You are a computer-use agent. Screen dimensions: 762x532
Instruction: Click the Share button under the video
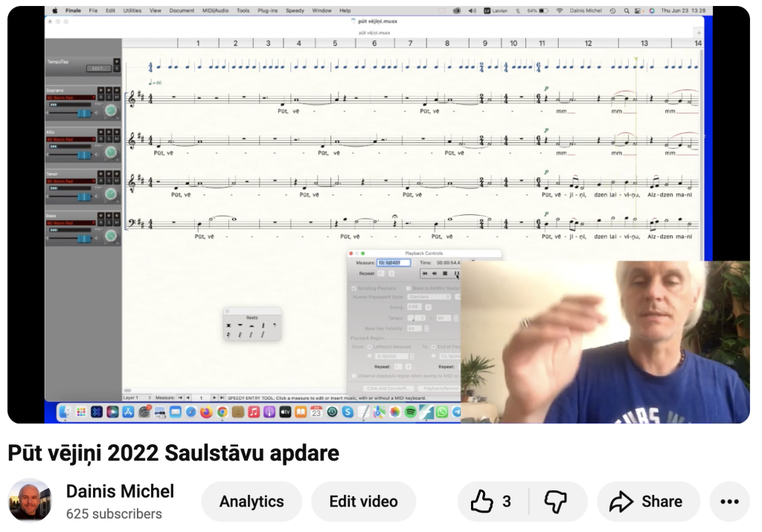(648, 501)
